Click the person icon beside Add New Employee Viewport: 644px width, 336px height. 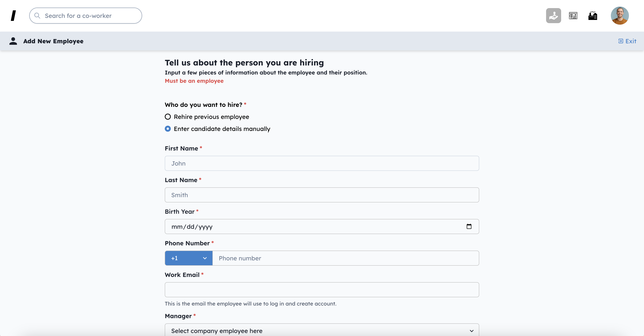[13, 41]
